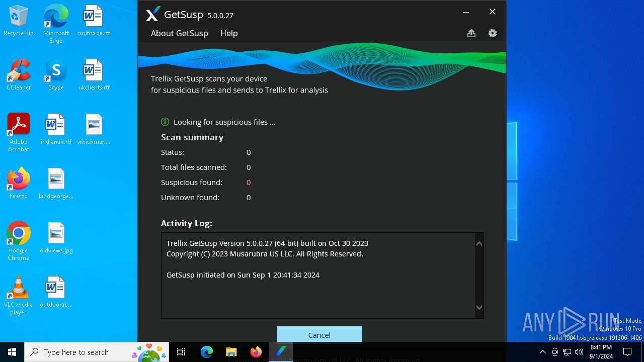
Task: Click the GetSusp X logo icon
Action: point(153,14)
